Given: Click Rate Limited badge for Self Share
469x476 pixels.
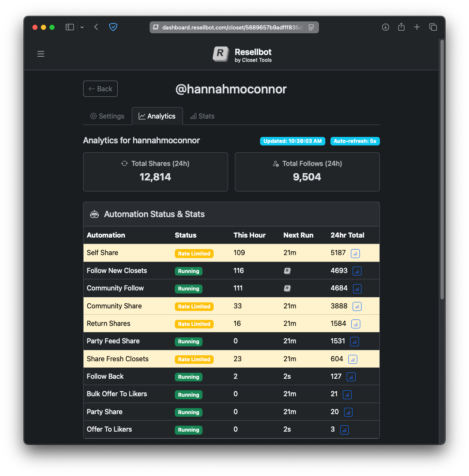Looking at the screenshot, I should [194, 253].
